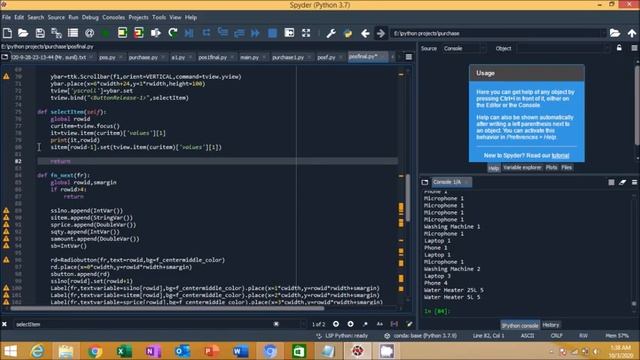Step out of function debug icon
This screenshot has width=640, height=360.
pyautogui.click(x=239, y=33)
